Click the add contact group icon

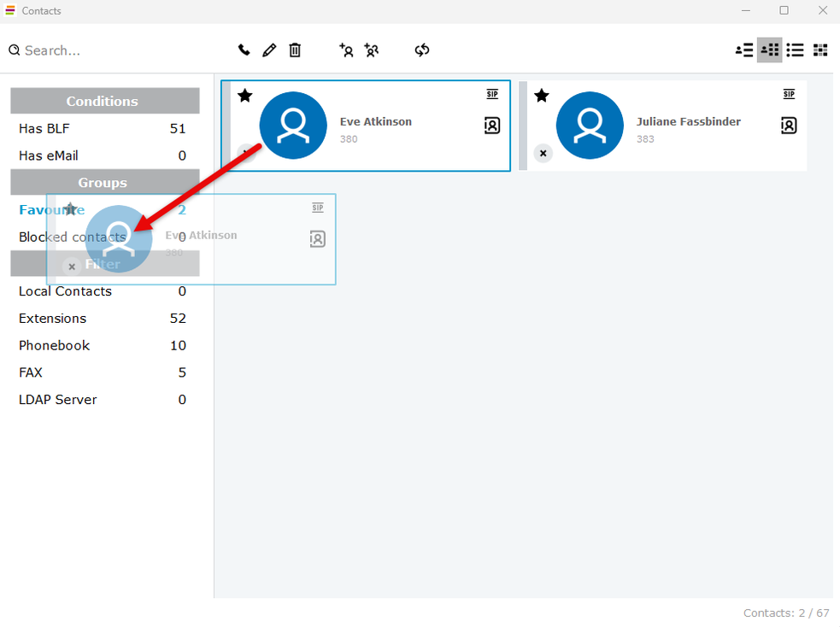click(372, 50)
